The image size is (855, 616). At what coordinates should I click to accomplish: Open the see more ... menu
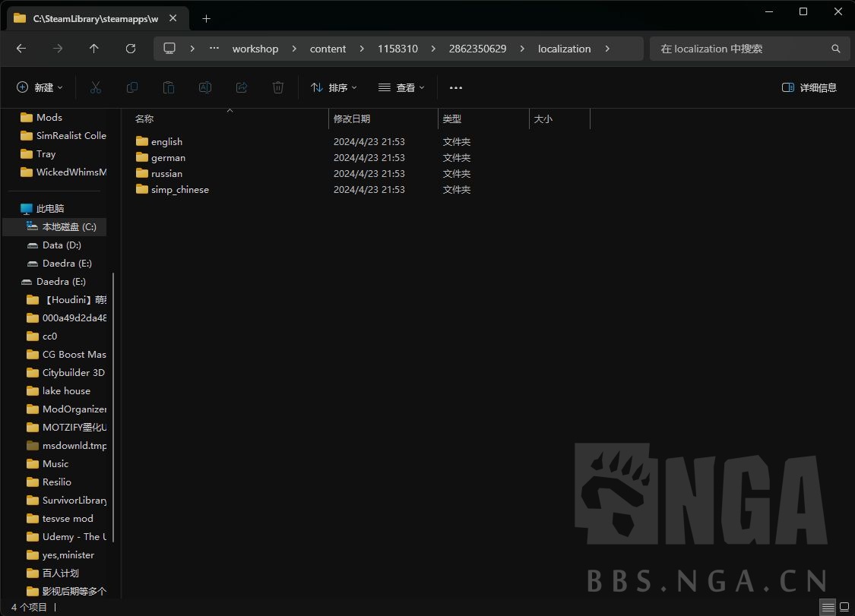click(455, 87)
